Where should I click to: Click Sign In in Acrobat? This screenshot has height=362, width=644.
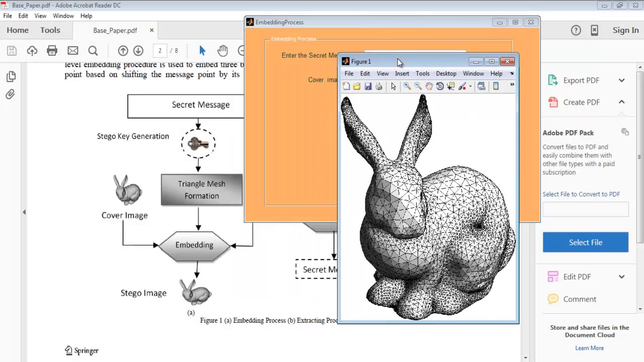[x=625, y=30]
